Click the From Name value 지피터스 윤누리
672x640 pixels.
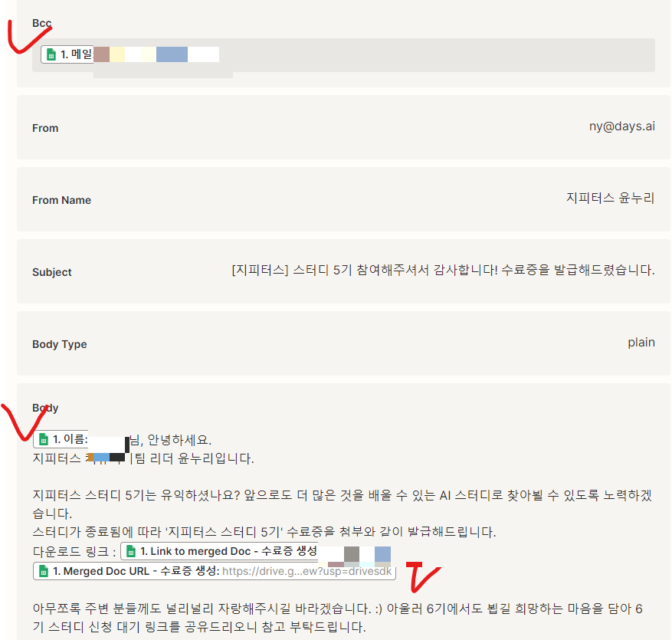pyautogui.click(x=610, y=198)
